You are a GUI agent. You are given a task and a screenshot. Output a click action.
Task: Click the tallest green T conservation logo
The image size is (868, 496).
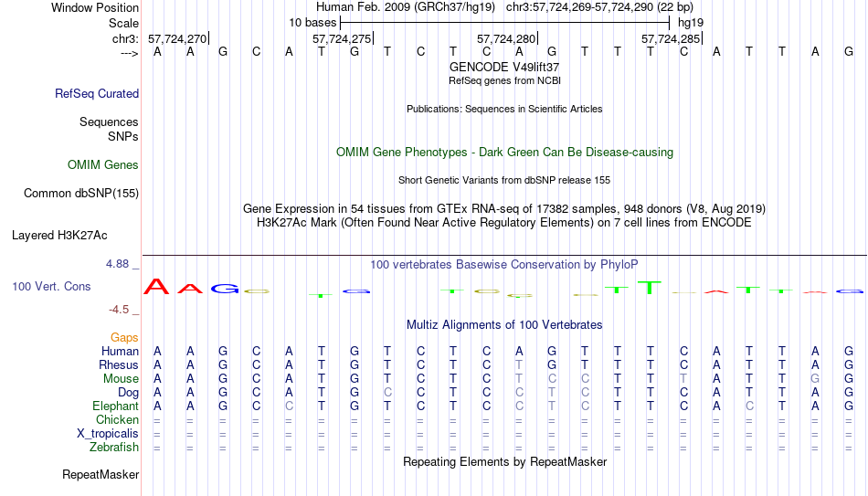[x=650, y=288]
